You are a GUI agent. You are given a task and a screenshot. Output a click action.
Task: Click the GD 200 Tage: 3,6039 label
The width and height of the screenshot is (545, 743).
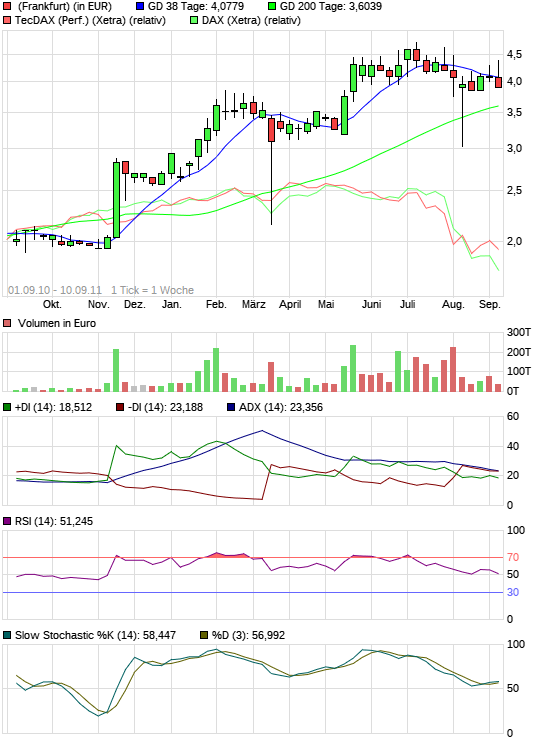click(331, 7)
